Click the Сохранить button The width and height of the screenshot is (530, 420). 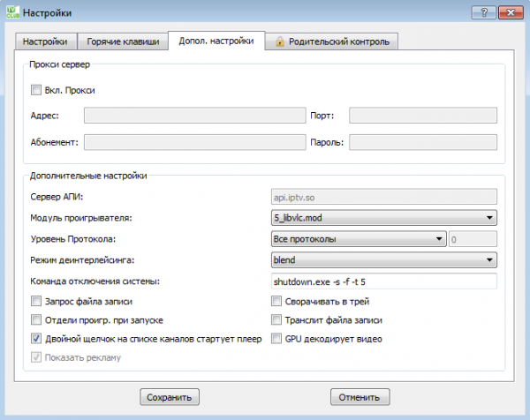(170, 396)
